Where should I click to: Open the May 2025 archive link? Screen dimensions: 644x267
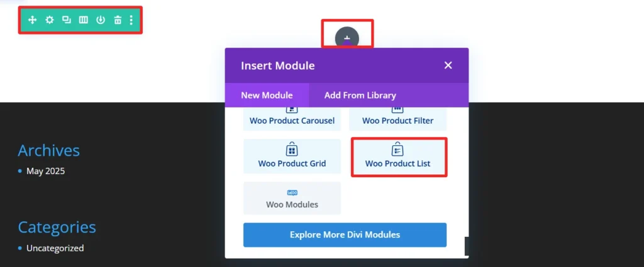pos(45,171)
